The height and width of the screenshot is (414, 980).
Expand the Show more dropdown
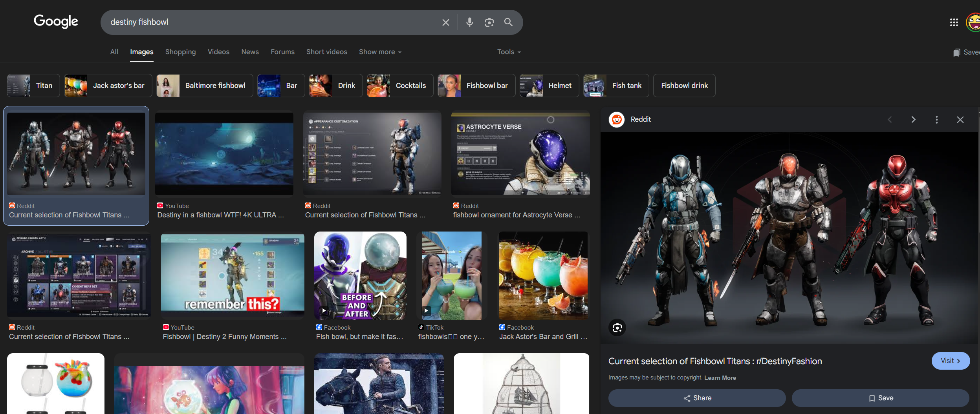tap(380, 52)
